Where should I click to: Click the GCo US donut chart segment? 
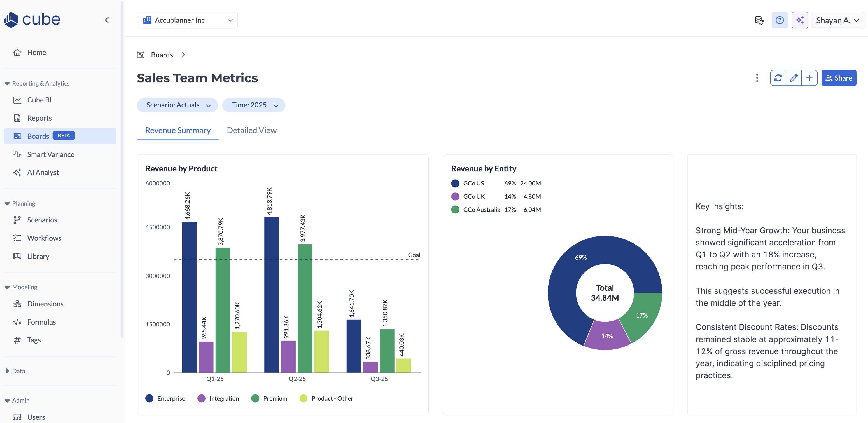click(563, 293)
